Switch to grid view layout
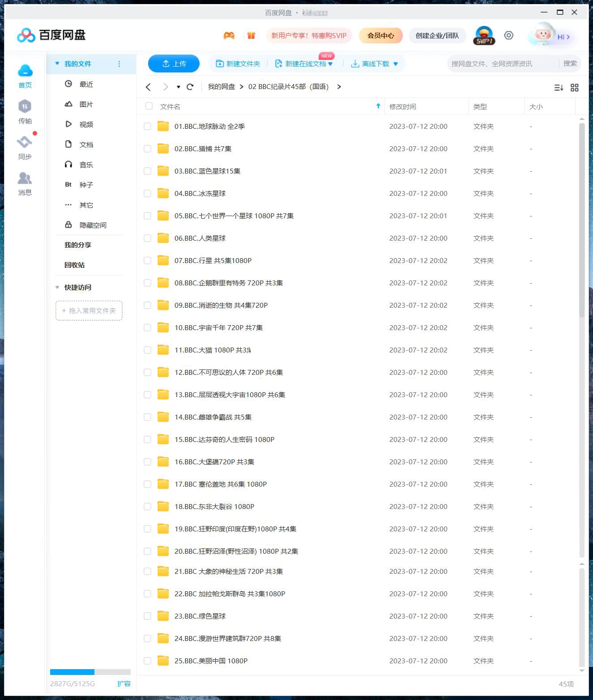 pyautogui.click(x=575, y=88)
